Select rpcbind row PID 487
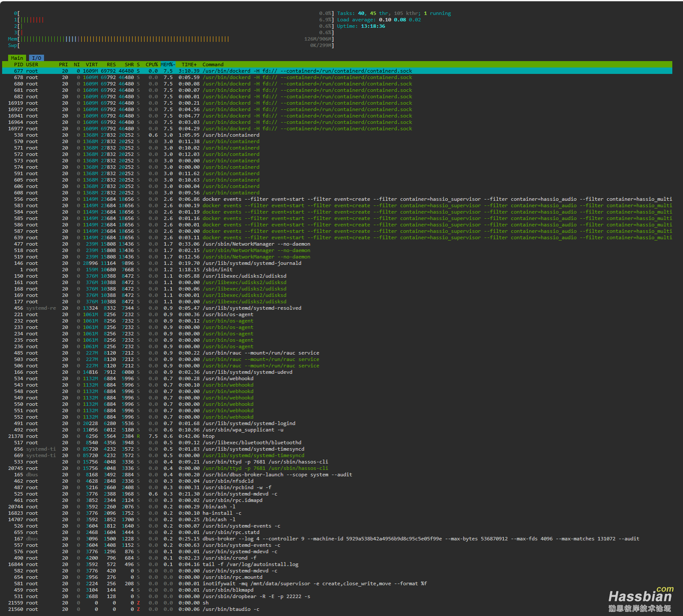Image resolution: width=683 pixels, height=616 pixels. 337,487
